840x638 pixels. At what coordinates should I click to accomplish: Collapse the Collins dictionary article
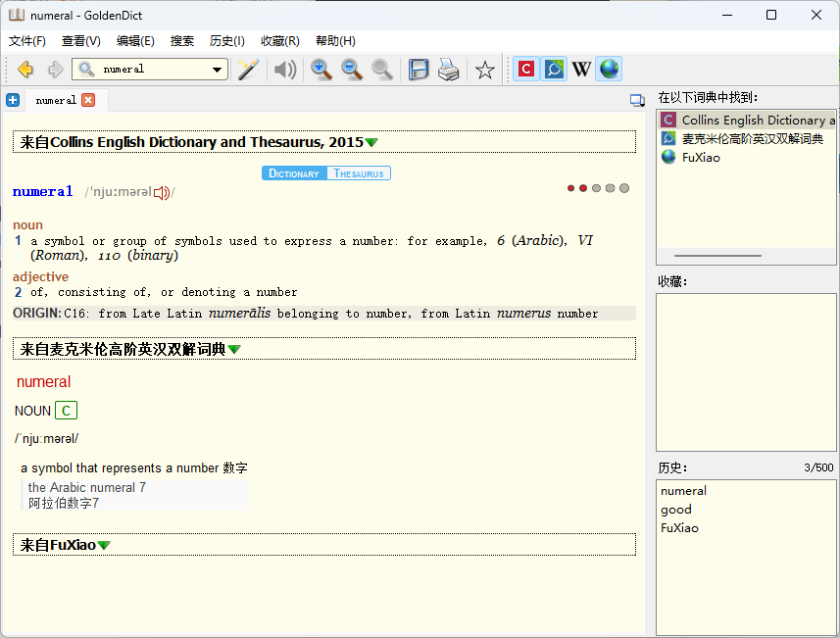tap(371, 142)
